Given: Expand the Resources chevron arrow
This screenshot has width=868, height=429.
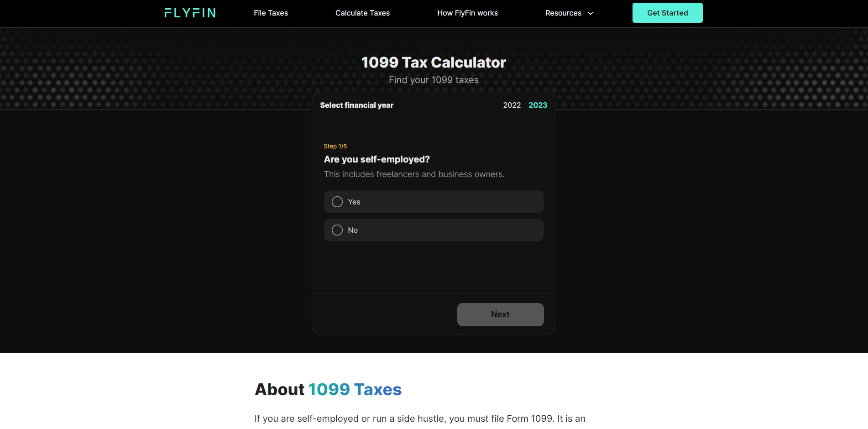Looking at the screenshot, I should click(590, 13).
